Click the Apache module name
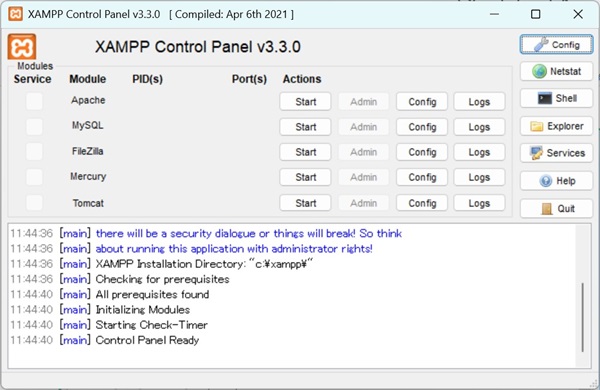The height and width of the screenshot is (390, 600). (88, 100)
